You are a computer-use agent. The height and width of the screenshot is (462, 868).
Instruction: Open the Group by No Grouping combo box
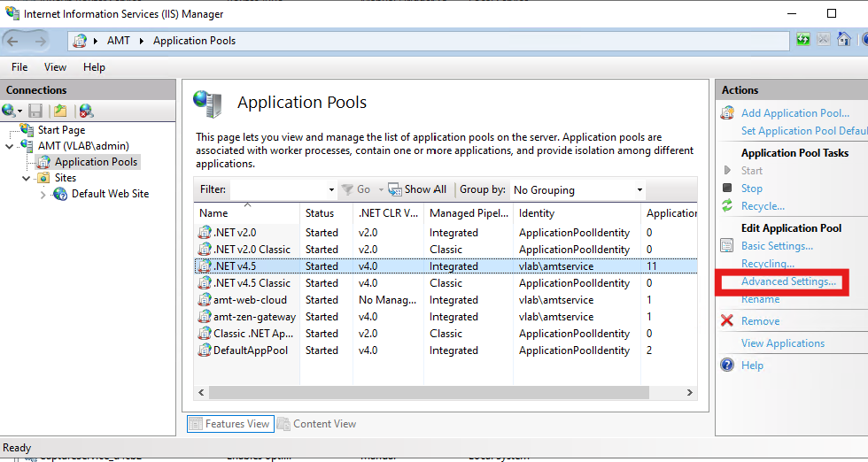[x=577, y=189]
